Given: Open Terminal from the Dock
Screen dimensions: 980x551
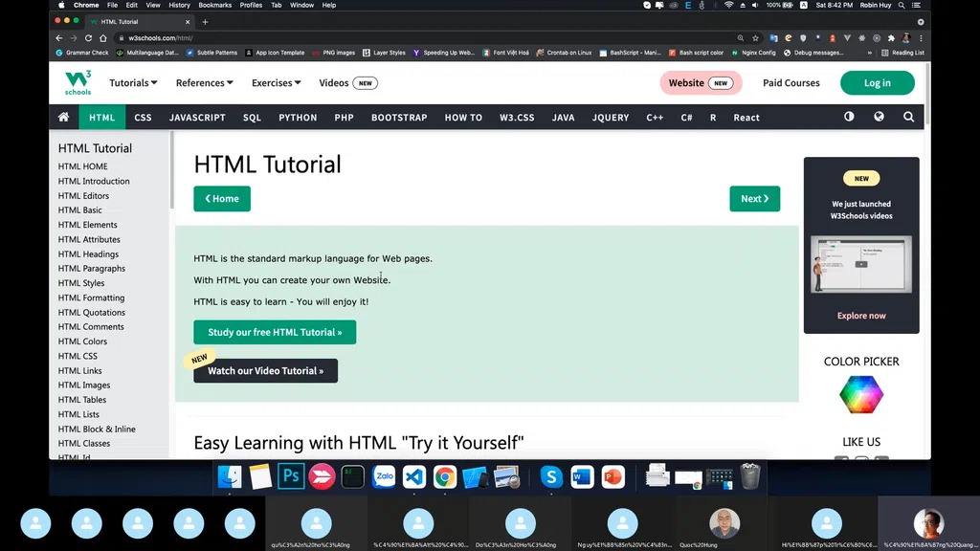Looking at the screenshot, I should click(x=352, y=476).
